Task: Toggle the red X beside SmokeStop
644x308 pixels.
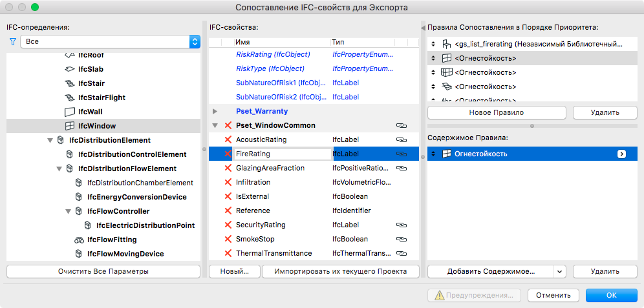Action: 228,239
